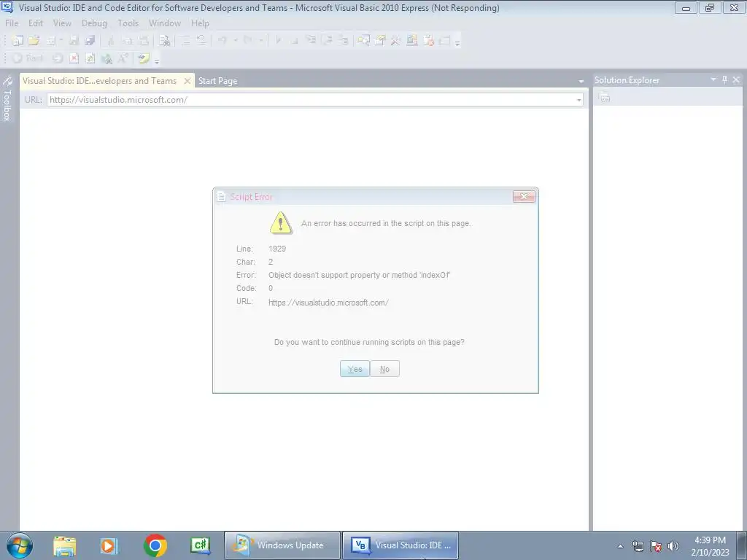The height and width of the screenshot is (560, 747).
Task: Open the Edit menu
Action: (x=35, y=23)
